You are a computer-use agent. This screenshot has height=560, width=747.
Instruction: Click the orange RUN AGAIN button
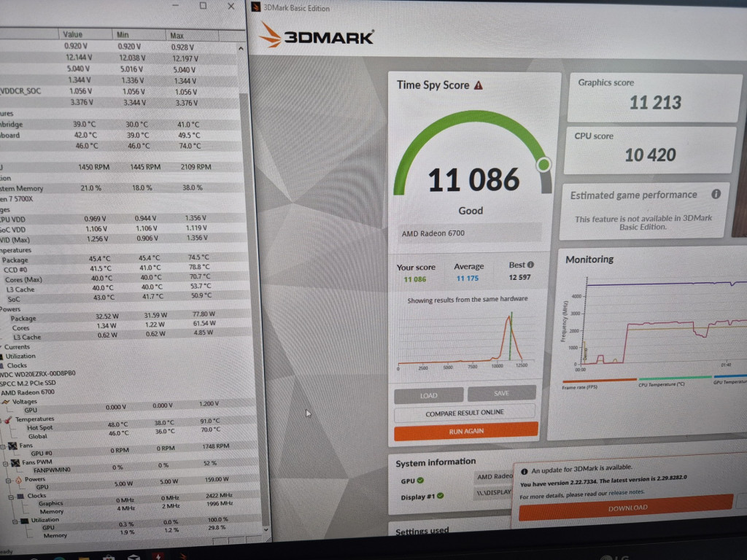pos(466,431)
